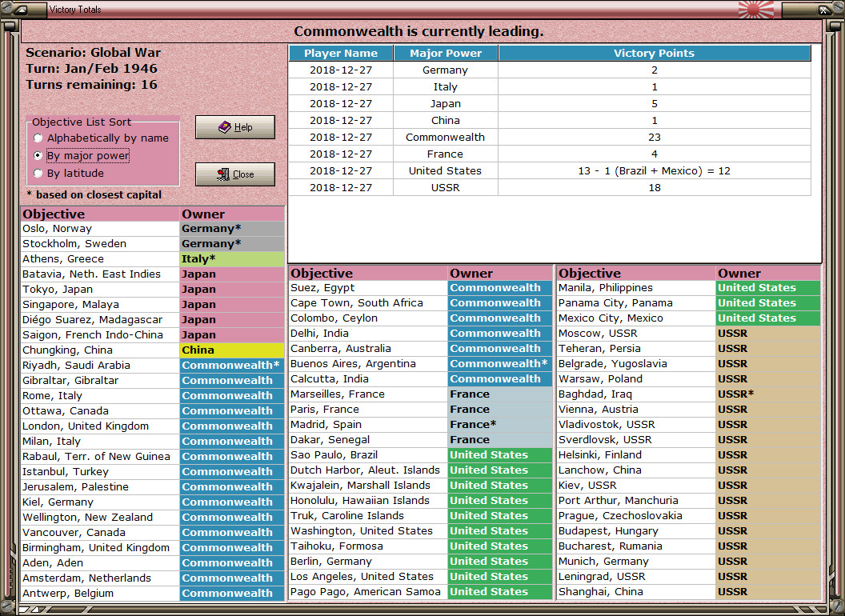Select the Oslo, Norway objective
The height and width of the screenshot is (616, 845).
tap(100, 229)
